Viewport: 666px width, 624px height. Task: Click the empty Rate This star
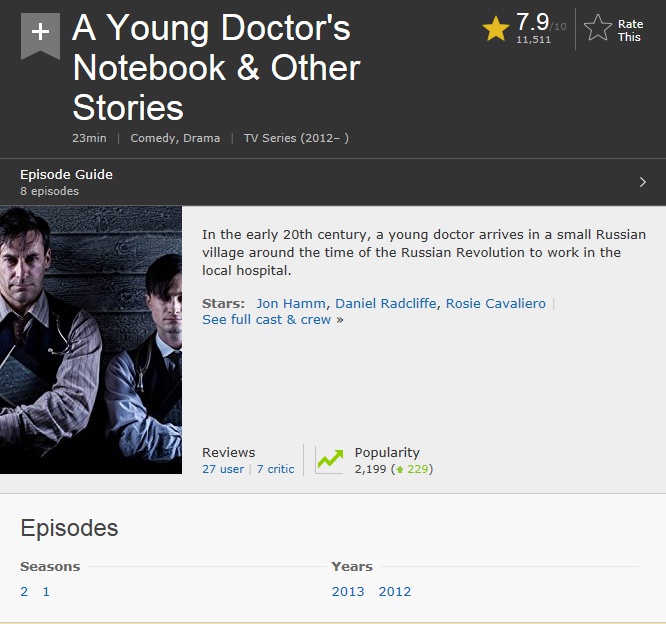[598, 28]
